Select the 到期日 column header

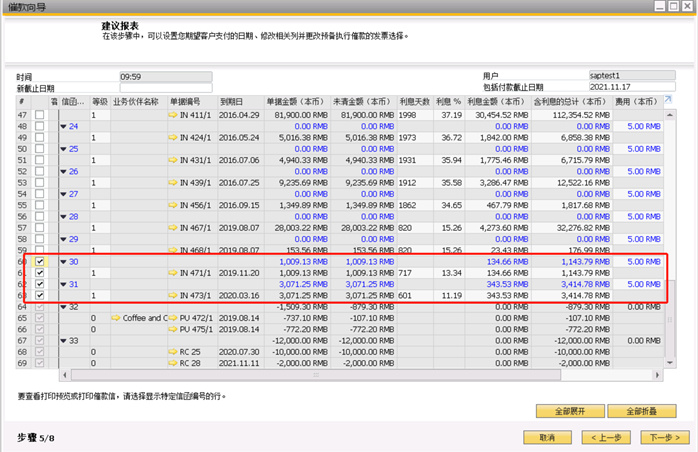pyautogui.click(x=240, y=102)
